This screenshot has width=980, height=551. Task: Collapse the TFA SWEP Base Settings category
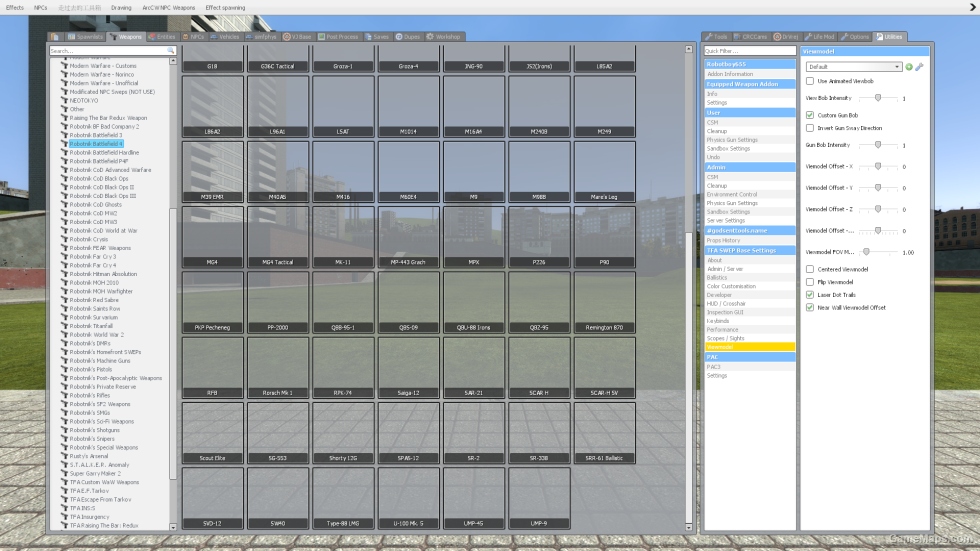click(x=750, y=250)
